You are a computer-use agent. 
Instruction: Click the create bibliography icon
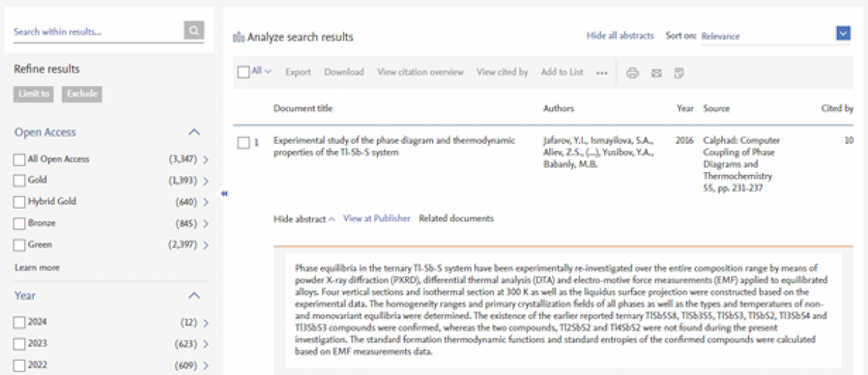click(x=679, y=73)
